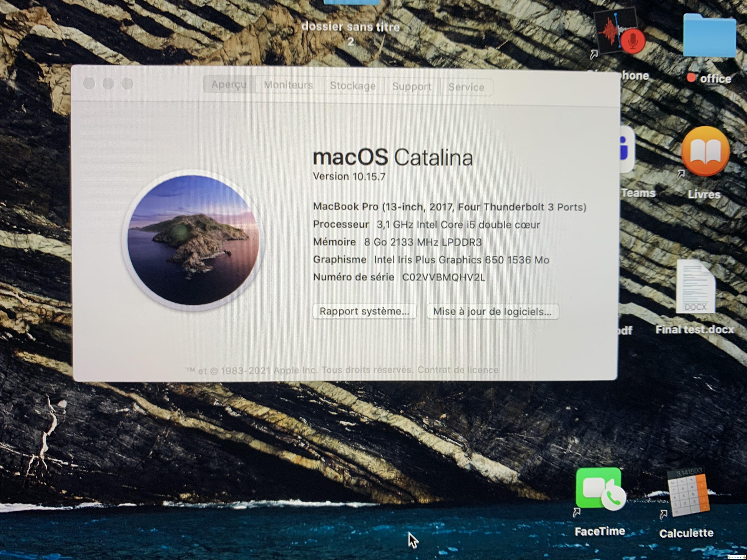Open the office folder icon
Image resolution: width=747 pixels, height=560 pixels.
pyautogui.click(x=709, y=35)
